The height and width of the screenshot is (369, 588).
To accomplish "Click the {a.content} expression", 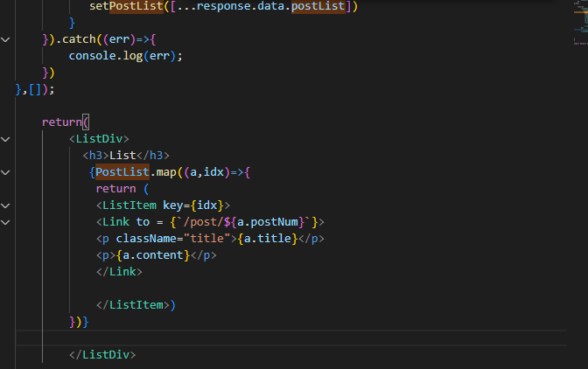I will tap(153, 255).
